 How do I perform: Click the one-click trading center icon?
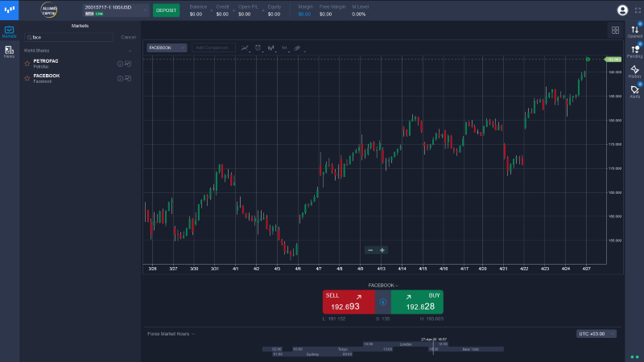383,302
